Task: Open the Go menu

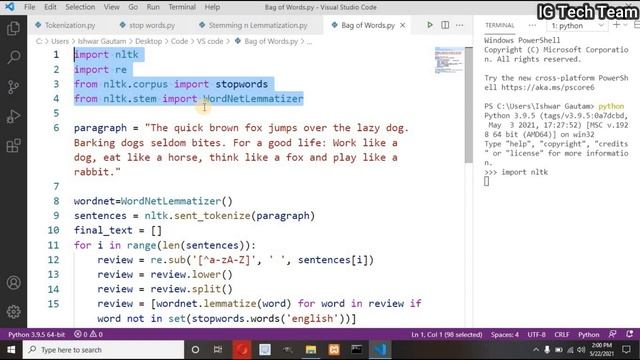Action: click(x=133, y=7)
